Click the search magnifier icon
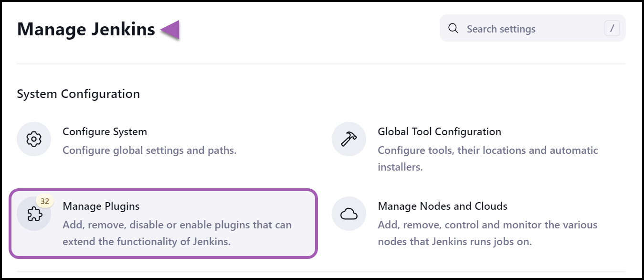This screenshot has width=644, height=280. click(453, 29)
